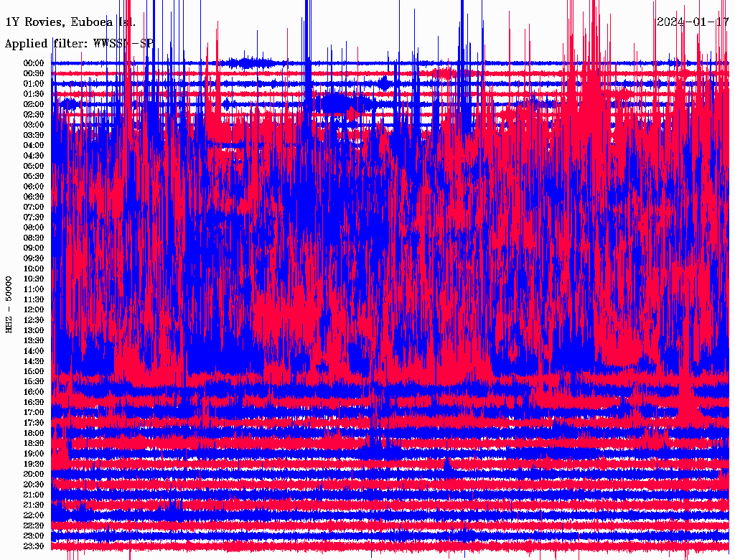This screenshot has width=735, height=560.
Task: Click the 09:30 time label
Action: [34, 258]
